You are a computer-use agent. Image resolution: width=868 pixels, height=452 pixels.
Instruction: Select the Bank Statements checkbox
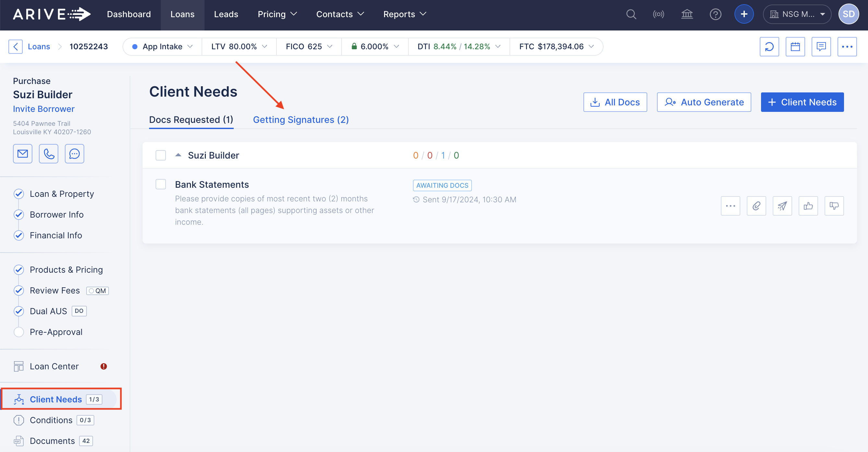click(161, 184)
